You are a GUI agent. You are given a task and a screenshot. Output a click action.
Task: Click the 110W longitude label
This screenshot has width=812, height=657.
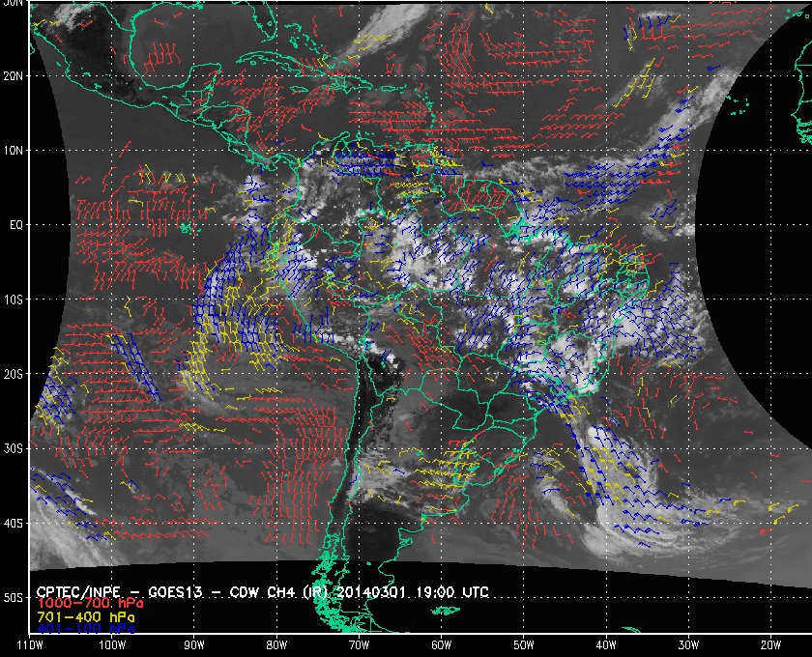30,645
